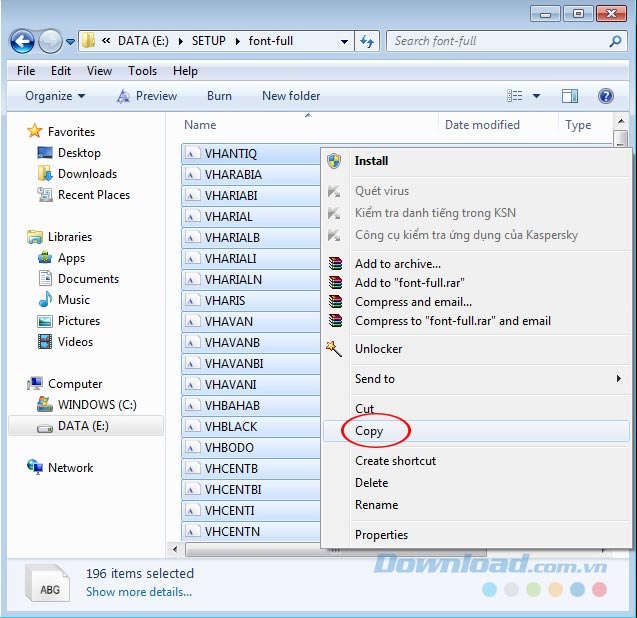This screenshot has width=637, height=618.
Task: Select WinRAR Add to archive option
Action: click(397, 264)
